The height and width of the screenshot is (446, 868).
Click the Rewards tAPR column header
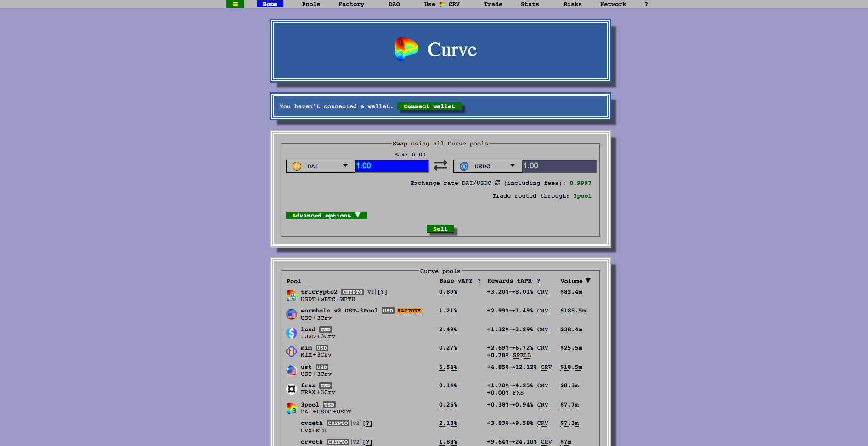tap(509, 281)
